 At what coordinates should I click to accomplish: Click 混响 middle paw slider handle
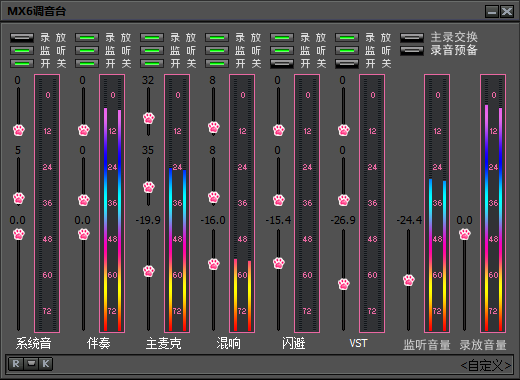(214, 197)
